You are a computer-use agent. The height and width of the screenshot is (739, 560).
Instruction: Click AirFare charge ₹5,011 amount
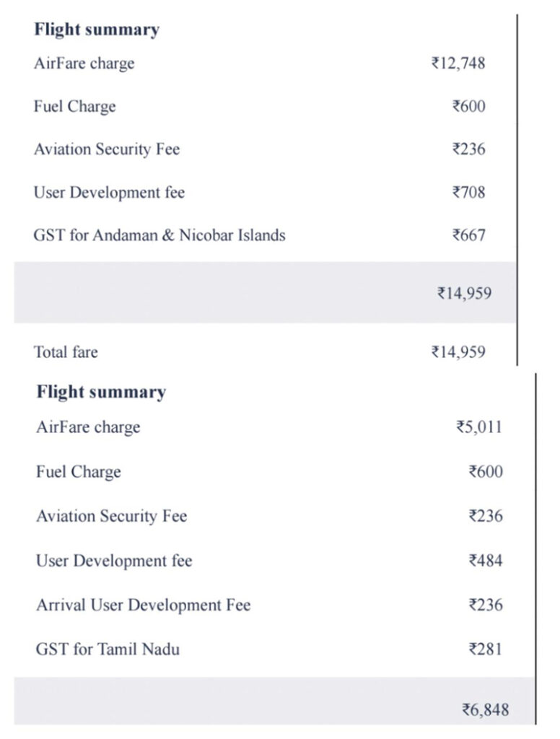478,427
